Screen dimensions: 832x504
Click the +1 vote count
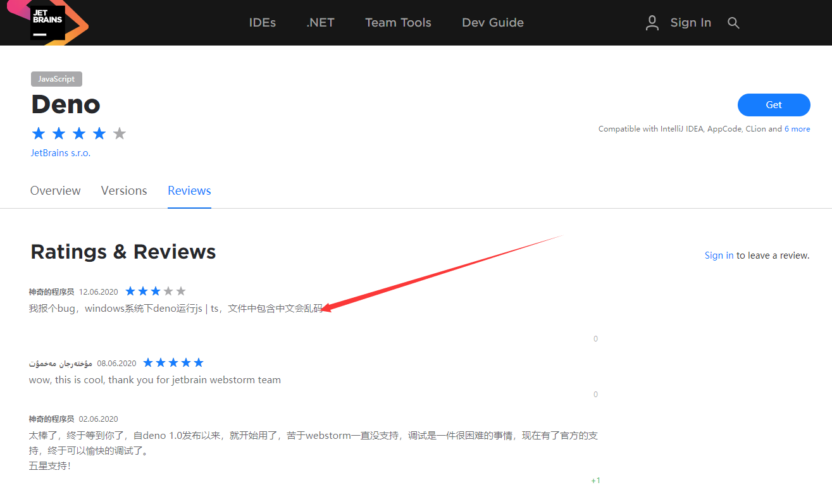coord(595,481)
